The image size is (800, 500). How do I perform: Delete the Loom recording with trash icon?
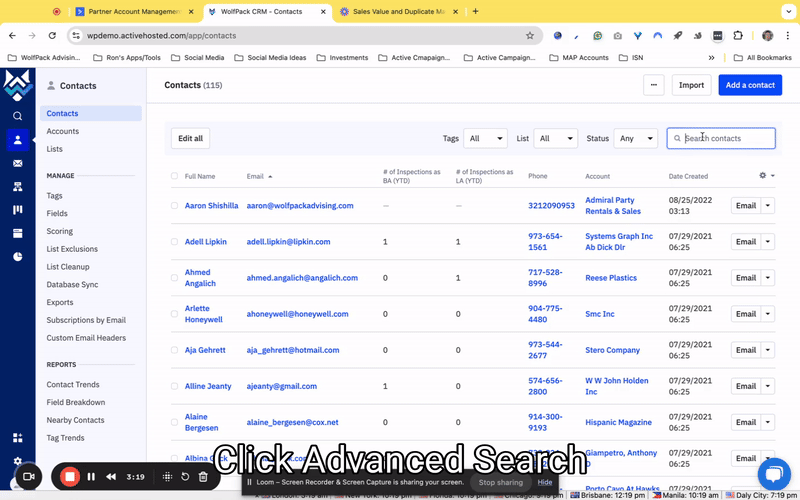coord(203,477)
